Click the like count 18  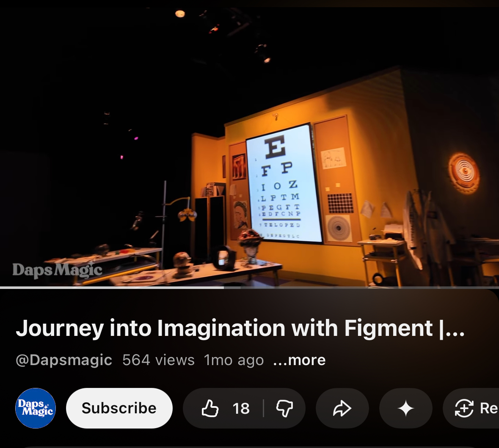[241, 409]
